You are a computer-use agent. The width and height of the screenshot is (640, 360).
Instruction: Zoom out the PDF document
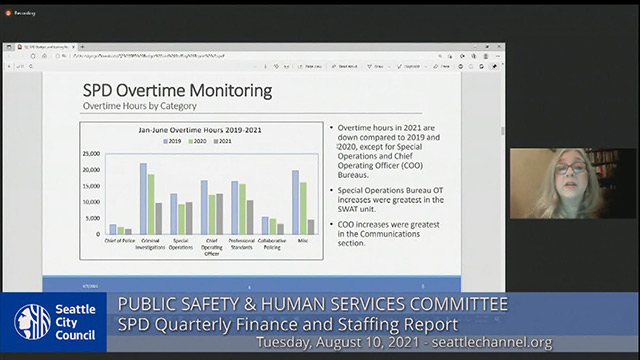255,66
